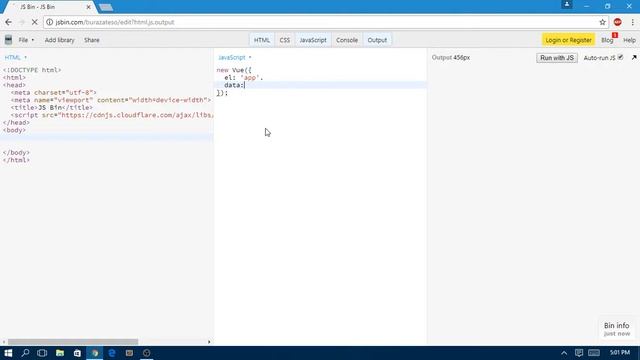Viewport: 640px width, 360px height.
Task: Open Windows taskbar search
Action: (25, 353)
